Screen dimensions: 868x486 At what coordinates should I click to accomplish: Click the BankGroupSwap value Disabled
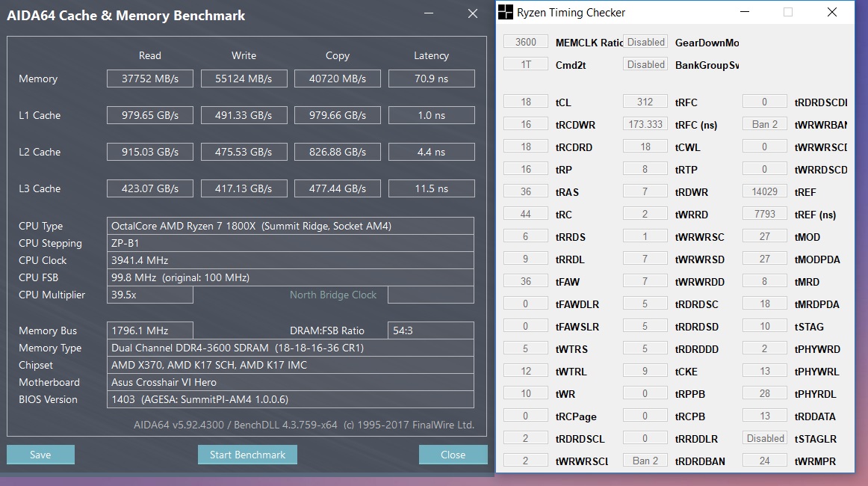click(645, 64)
